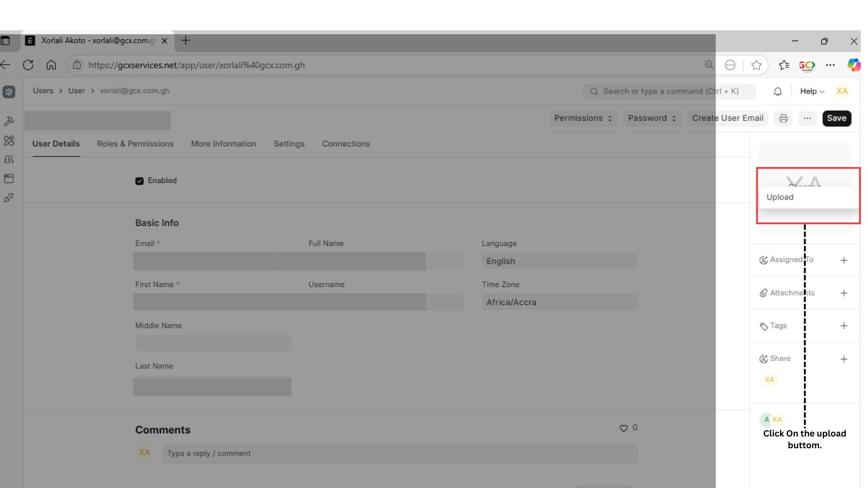Click the search or type a command box
The image size is (868, 488).
[x=669, y=91]
